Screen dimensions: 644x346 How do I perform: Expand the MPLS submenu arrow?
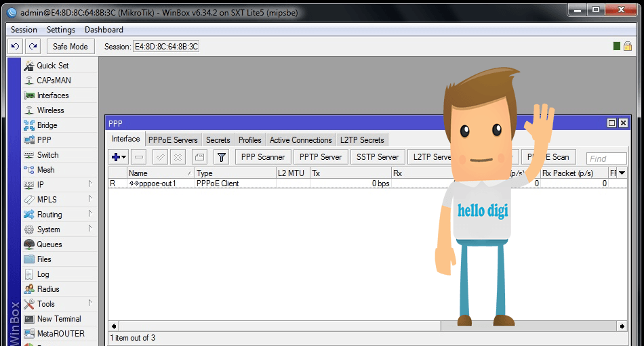(x=90, y=198)
